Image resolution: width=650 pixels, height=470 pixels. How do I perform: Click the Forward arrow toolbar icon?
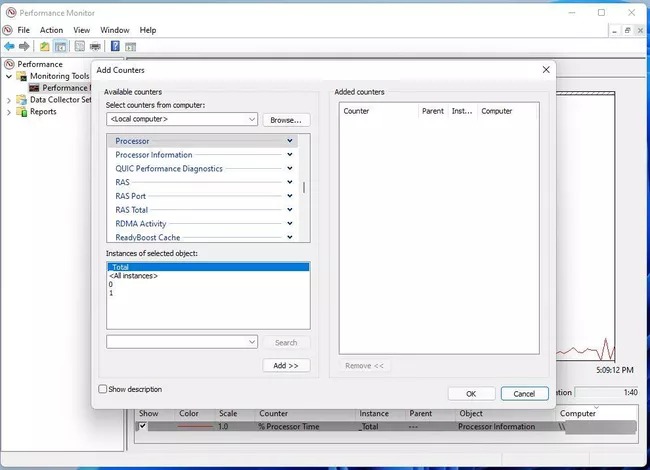pos(24,46)
